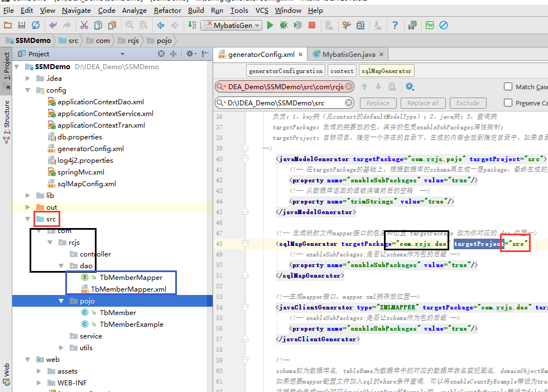Screen dimensions: 548x392
Task: Expand the .idea folder
Action: 27,79
